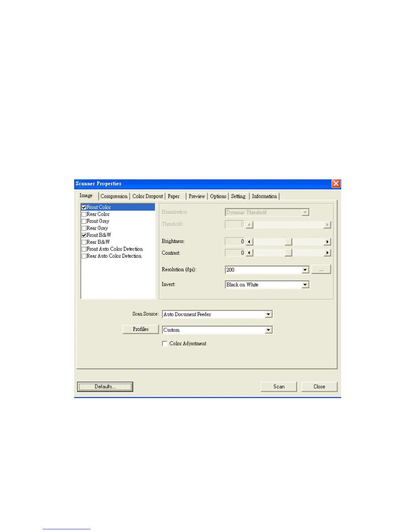This screenshot has height=532, width=411.
Task: Click the Close button at bottom
Action: click(x=319, y=387)
